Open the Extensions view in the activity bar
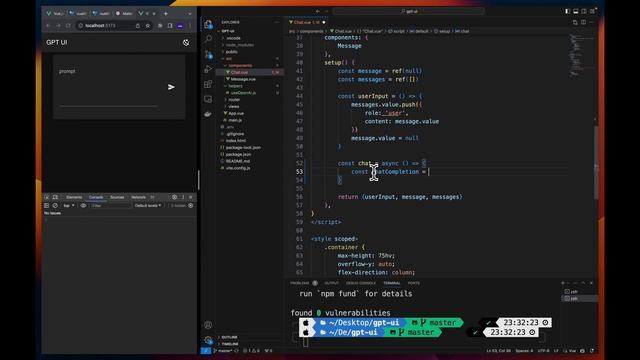The height and width of the screenshot is (360, 640). pyautogui.click(x=208, y=84)
